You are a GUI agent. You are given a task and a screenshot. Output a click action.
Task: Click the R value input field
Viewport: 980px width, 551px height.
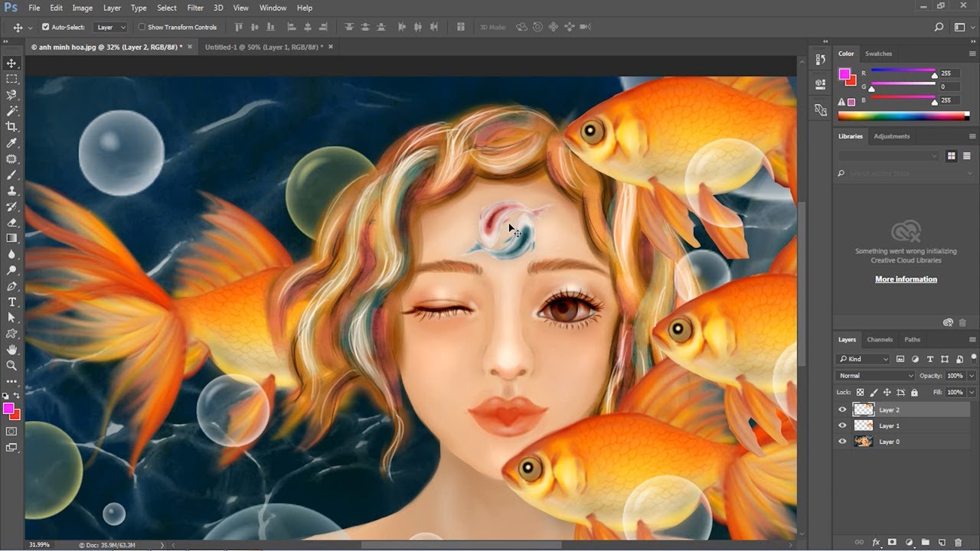949,73
